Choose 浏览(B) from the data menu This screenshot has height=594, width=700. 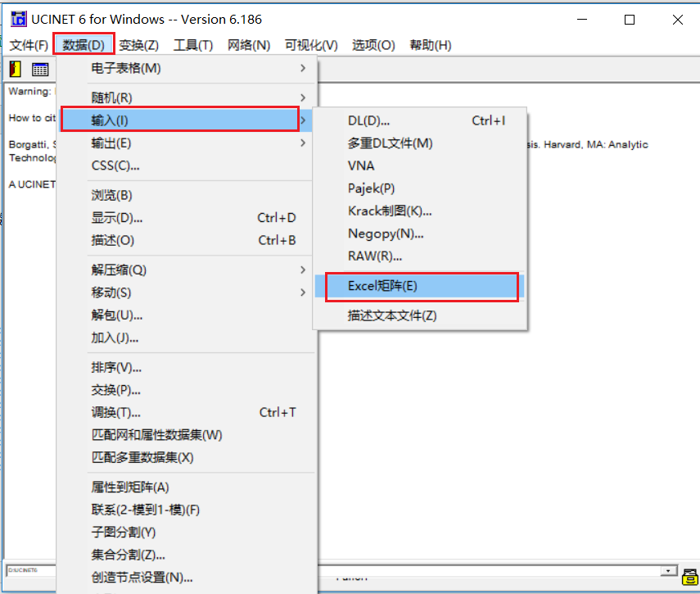pyautogui.click(x=186, y=195)
